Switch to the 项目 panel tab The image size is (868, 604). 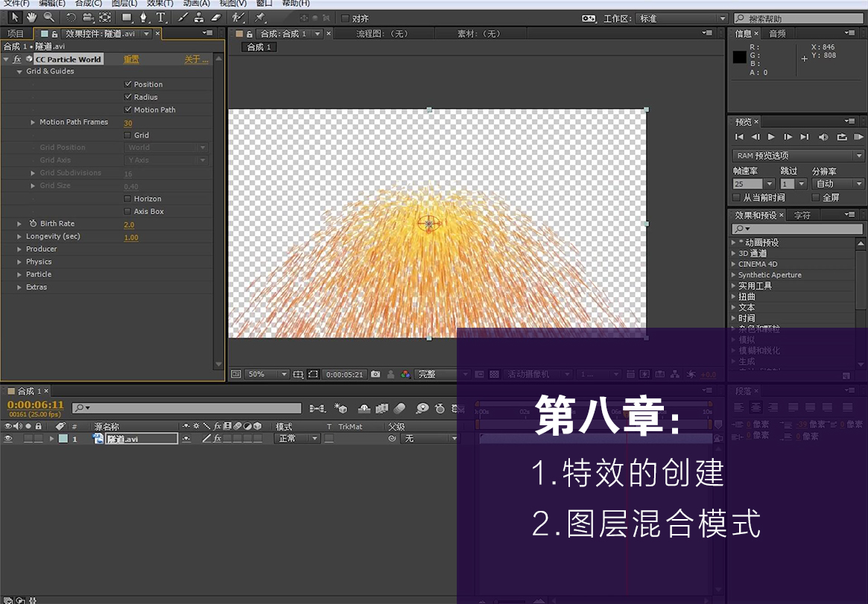[x=16, y=34]
